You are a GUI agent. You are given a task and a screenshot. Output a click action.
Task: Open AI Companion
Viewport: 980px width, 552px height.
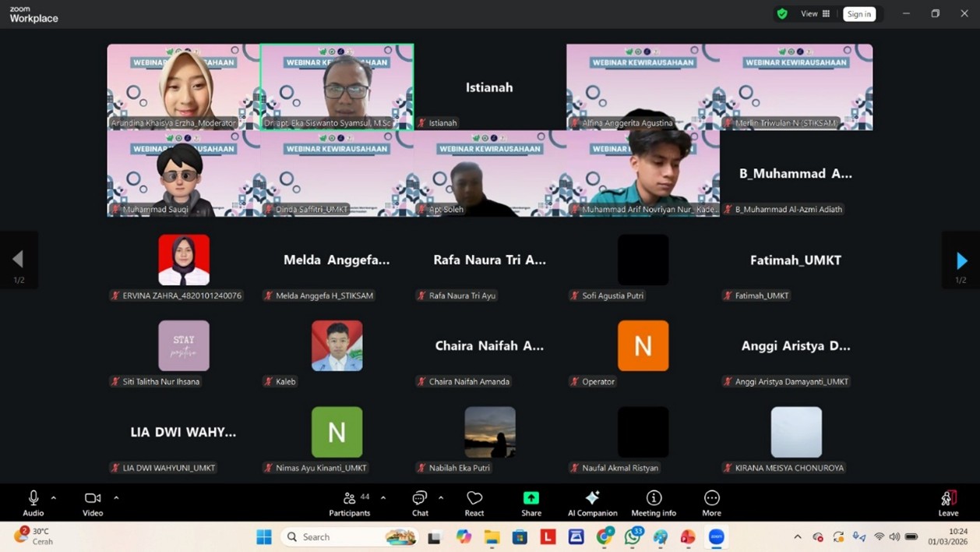[x=592, y=503]
